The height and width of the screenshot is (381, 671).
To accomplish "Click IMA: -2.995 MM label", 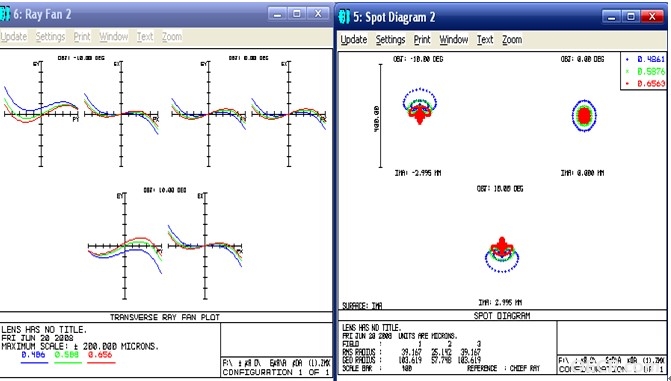I will point(418,173).
